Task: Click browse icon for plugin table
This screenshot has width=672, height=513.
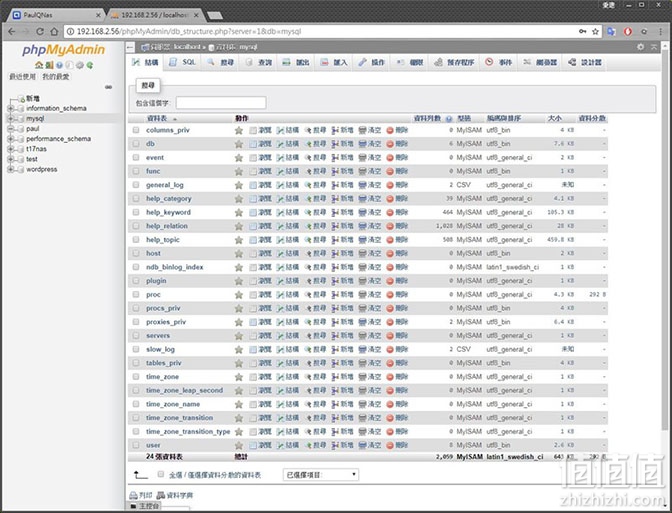Action: (x=253, y=281)
